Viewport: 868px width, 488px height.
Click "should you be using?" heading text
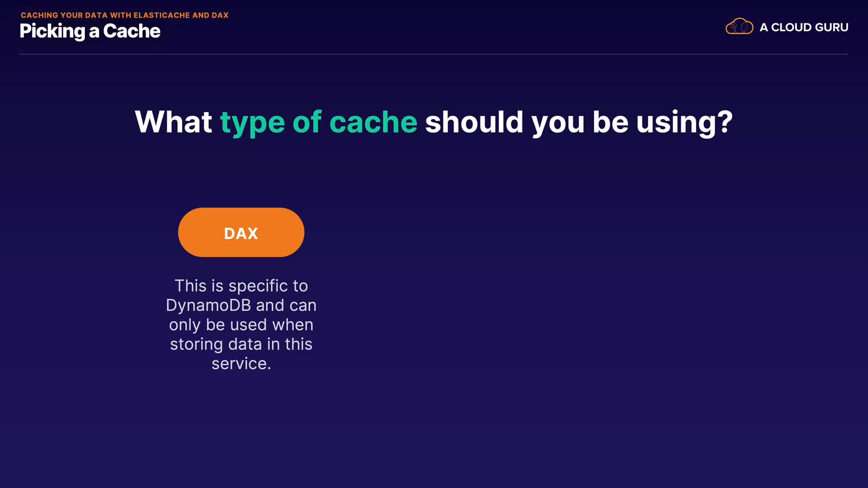click(578, 122)
